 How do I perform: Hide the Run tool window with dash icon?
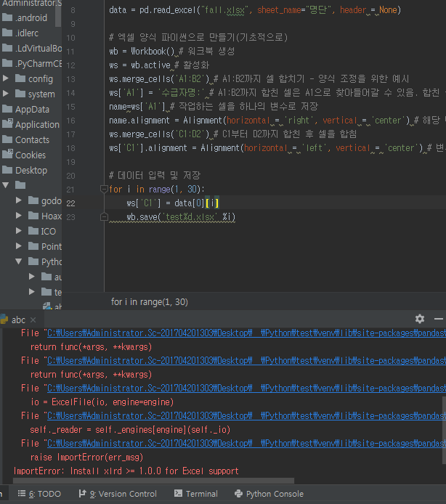(440, 319)
